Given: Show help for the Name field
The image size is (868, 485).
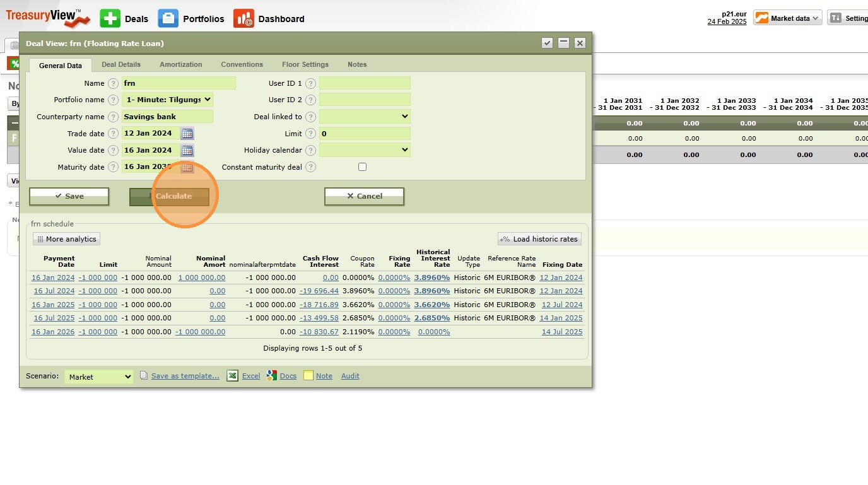Looking at the screenshot, I should pyautogui.click(x=113, y=83).
